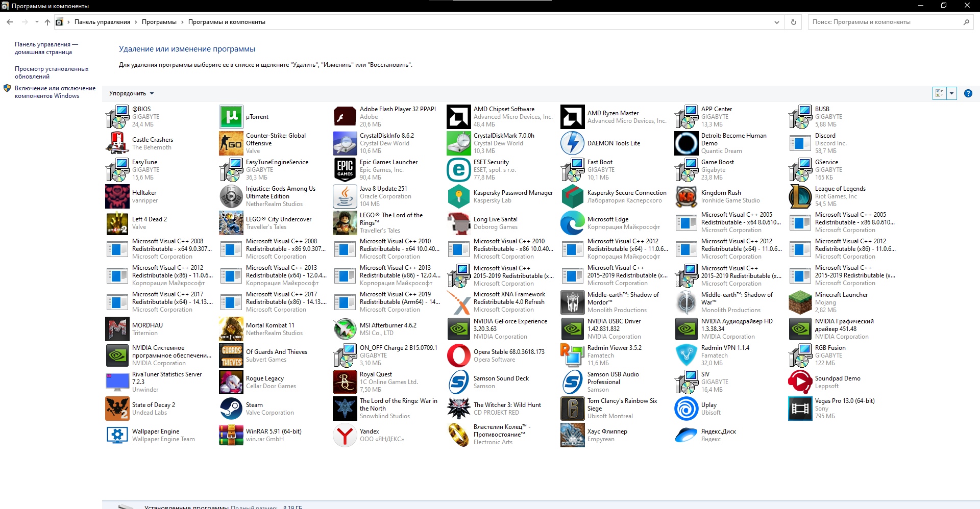Click the Back navigation arrow
The width and height of the screenshot is (980, 509).
point(10,22)
